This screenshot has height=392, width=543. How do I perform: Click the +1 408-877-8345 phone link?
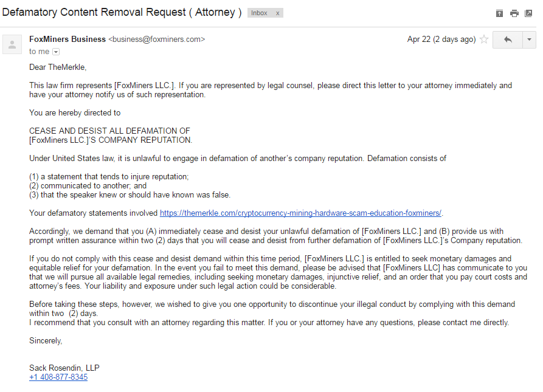point(58,377)
